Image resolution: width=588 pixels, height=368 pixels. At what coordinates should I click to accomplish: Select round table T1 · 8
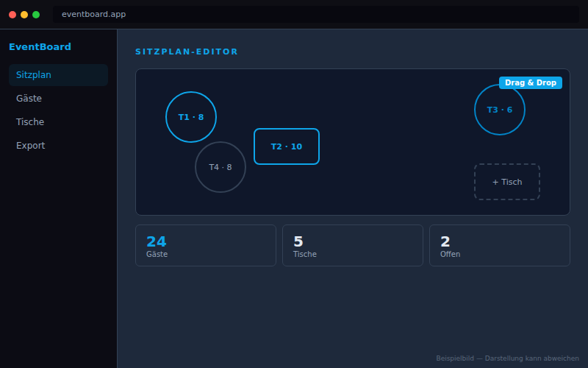click(x=191, y=117)
